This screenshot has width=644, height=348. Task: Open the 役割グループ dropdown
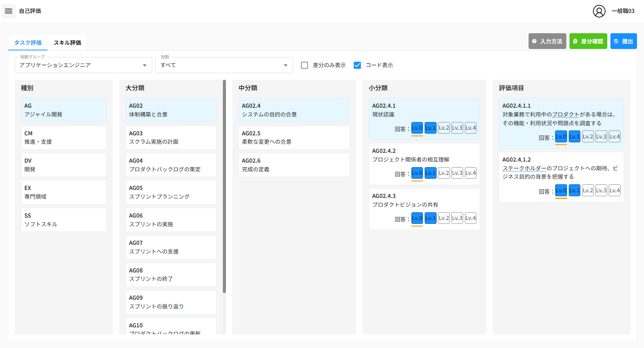[83, 65]
